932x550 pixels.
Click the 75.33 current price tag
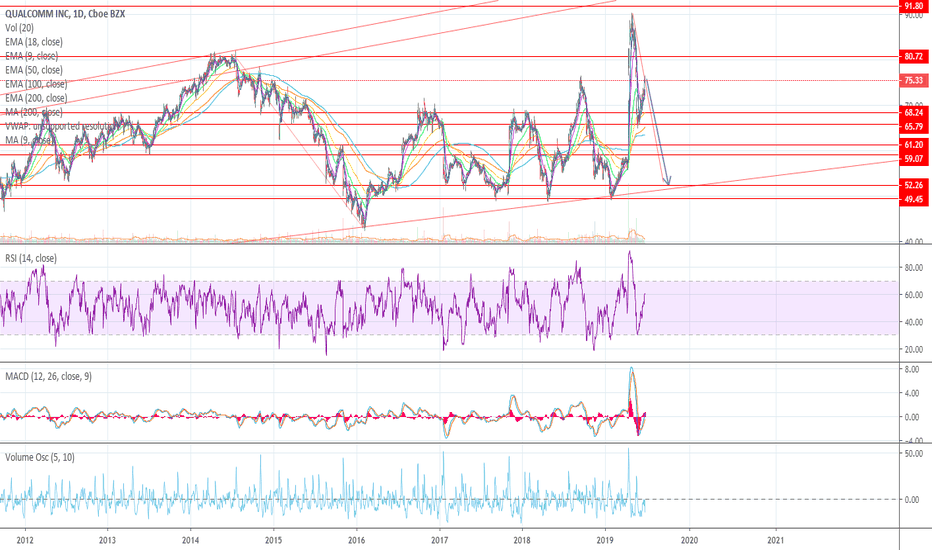[x=914, y=80]
